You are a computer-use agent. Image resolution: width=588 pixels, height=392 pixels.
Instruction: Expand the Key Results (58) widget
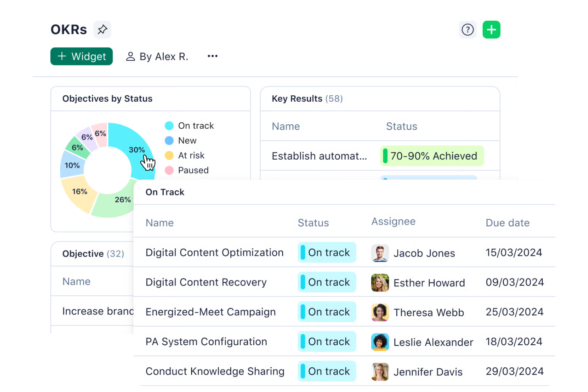point(306,98)
